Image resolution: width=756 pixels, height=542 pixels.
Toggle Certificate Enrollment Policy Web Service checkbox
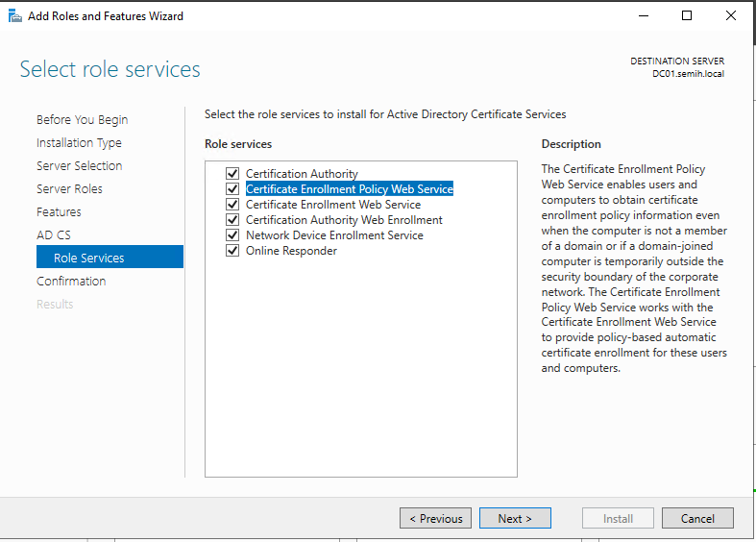tap(232, 189)
